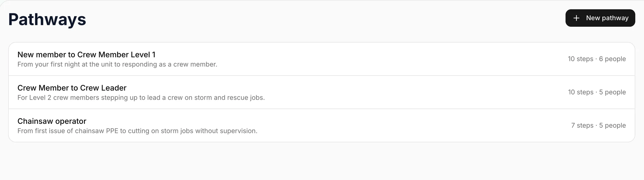Open the New member to Crew Member Level 1 pathway
Image resolution: width=644 pixels, height=180 pixels.
322,59
